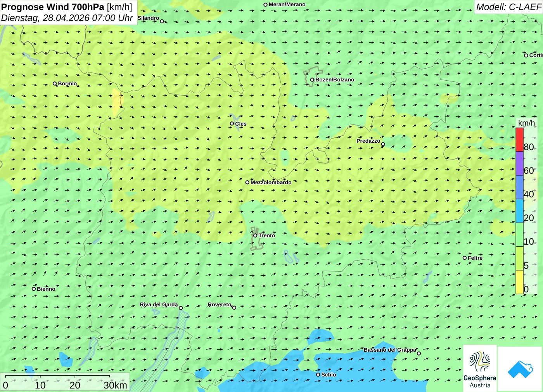Click the legend value 40
The image size is (543, 392).
tap(529, 194)
